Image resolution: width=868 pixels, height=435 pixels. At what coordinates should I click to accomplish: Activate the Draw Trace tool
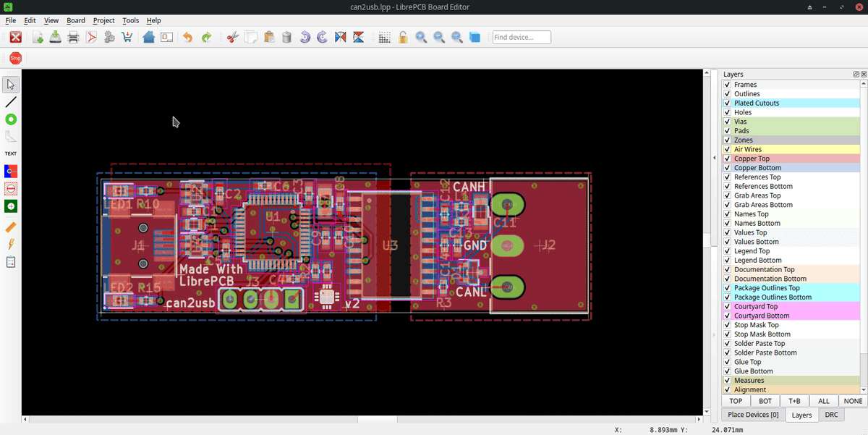tap(10, 101)
